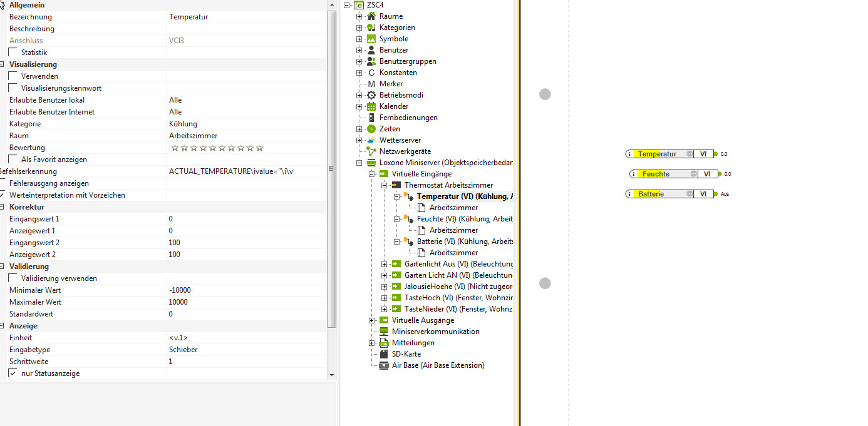Click the Virtuelle Eingänge green arrow icon
Screen dimensions: 868x426
384,174
